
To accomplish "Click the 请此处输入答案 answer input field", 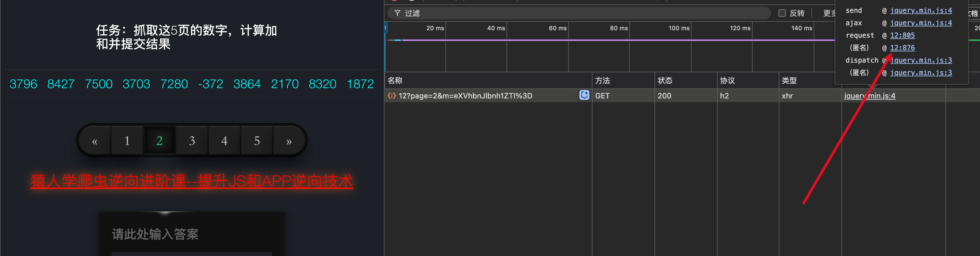I will 192,234.
